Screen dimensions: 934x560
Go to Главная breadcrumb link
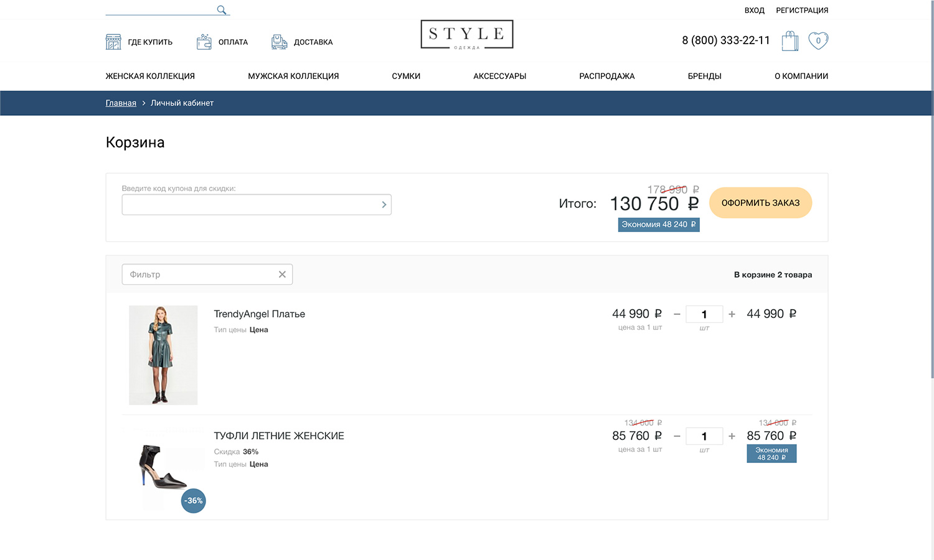pos(121,103)
